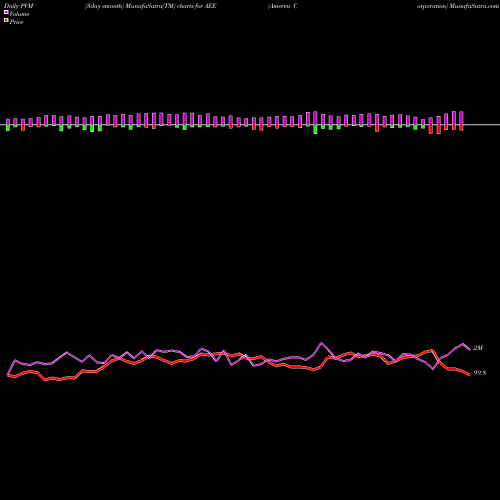500x500 pixels.
Task: Click the '(Ameren C' company name text
Action: pyautogui.click(x=283, y=6)
